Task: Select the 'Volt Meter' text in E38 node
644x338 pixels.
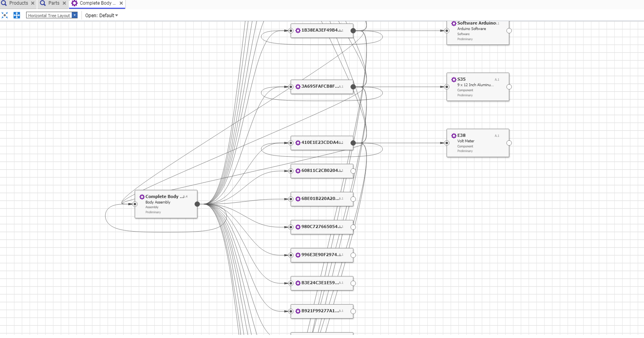Action: pos(466,141)
